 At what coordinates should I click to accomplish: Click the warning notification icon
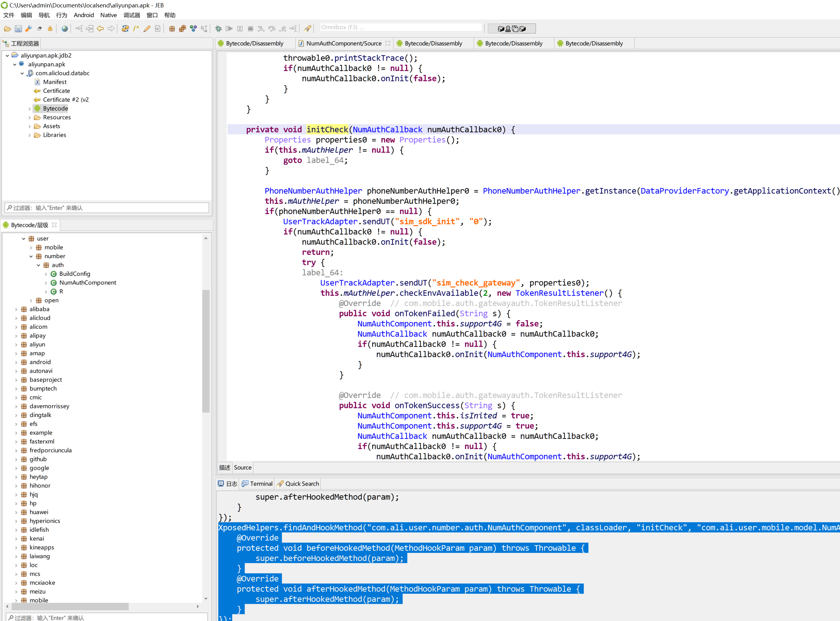coord(50,28)
